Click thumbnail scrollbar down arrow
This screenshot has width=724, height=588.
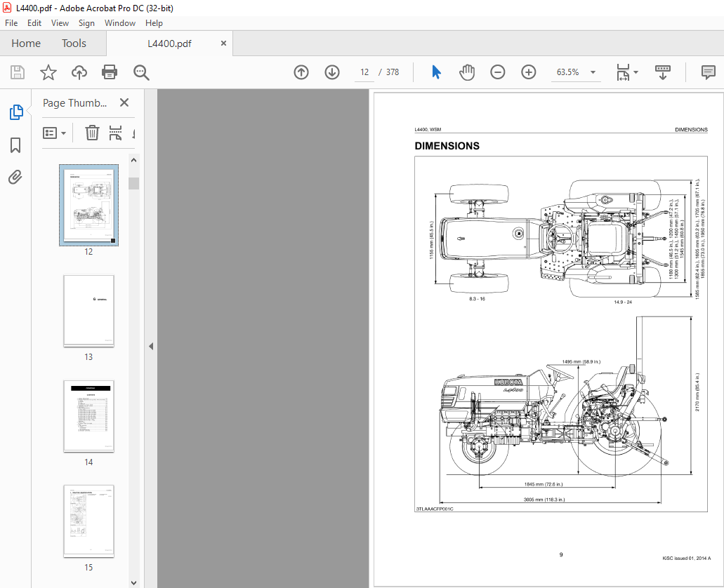[134, 583]
